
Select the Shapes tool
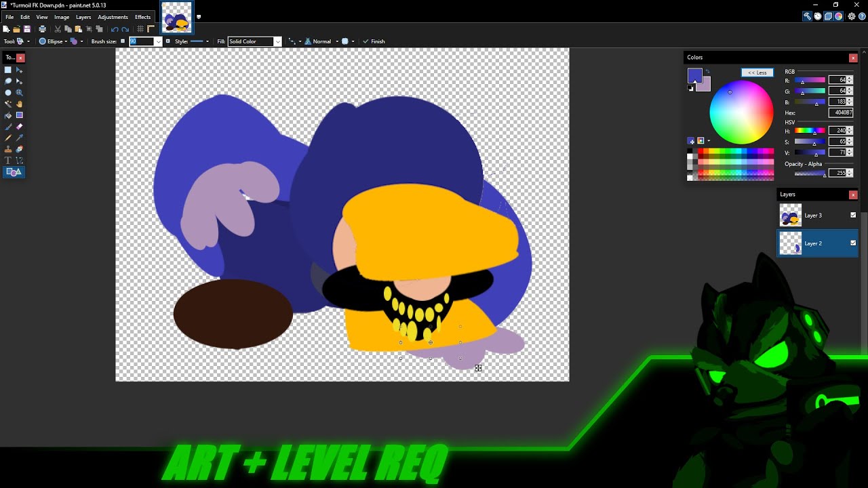14,172
